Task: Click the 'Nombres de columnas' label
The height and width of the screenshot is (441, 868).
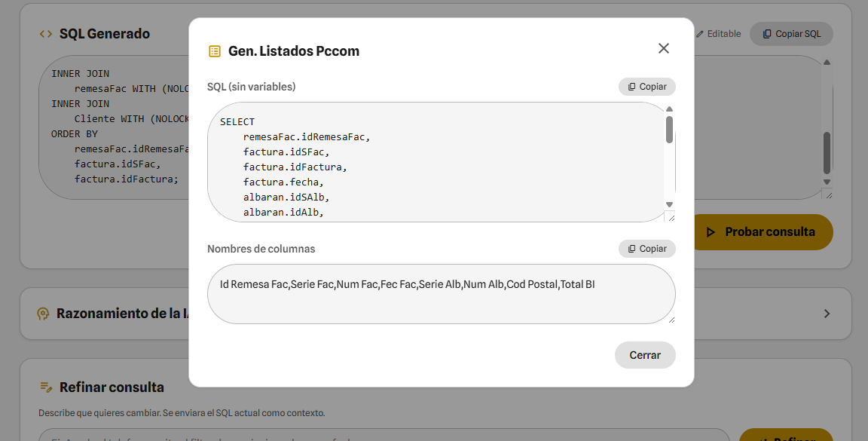Action: point(261,249)
